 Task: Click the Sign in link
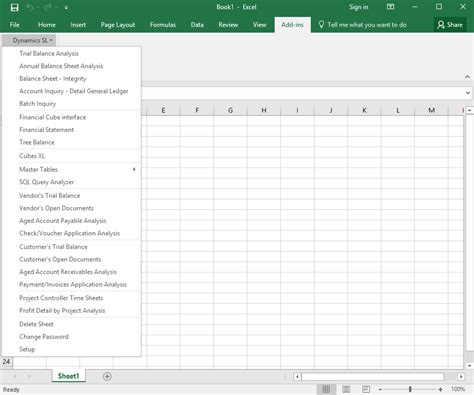(359, 7)
